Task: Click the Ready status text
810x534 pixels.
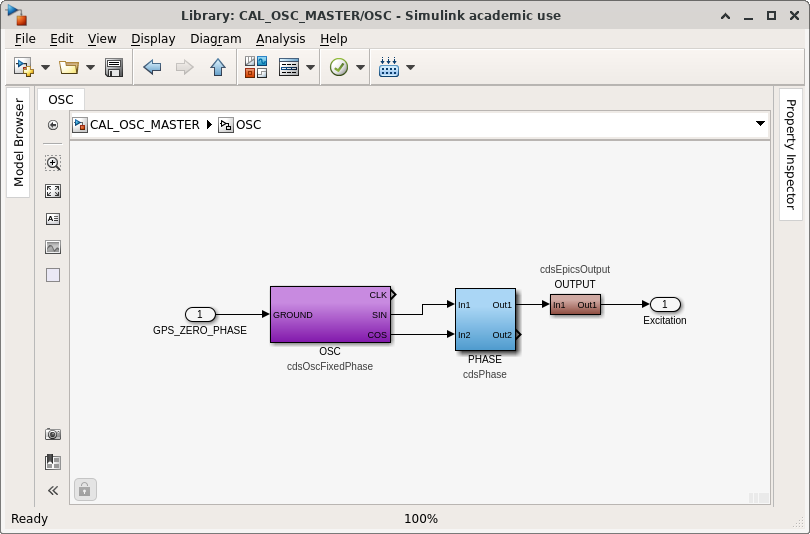Action: (29, 519)
